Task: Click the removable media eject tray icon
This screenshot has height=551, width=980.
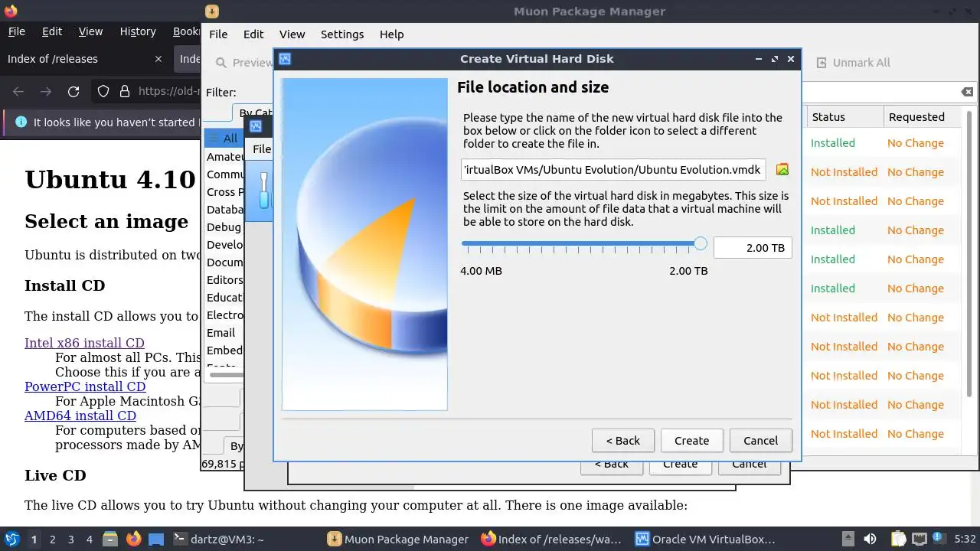Action: 848,540
